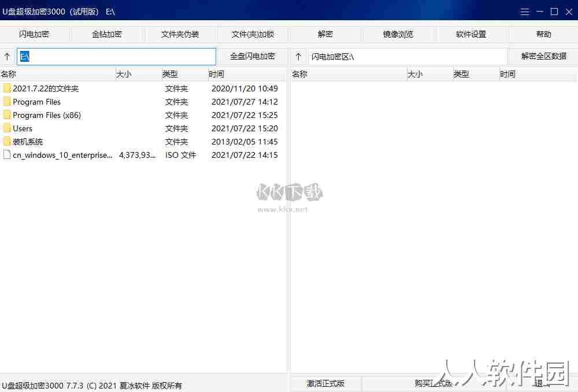Click status bar copyright text 夏冰软件
Viewport: 578px width, 392px height.
click(135, 386)
